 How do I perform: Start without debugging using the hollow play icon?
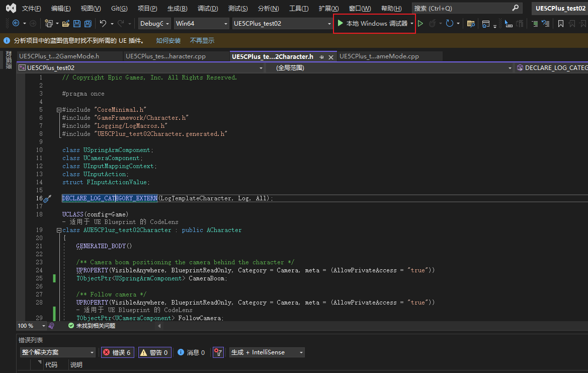point(421,23)
